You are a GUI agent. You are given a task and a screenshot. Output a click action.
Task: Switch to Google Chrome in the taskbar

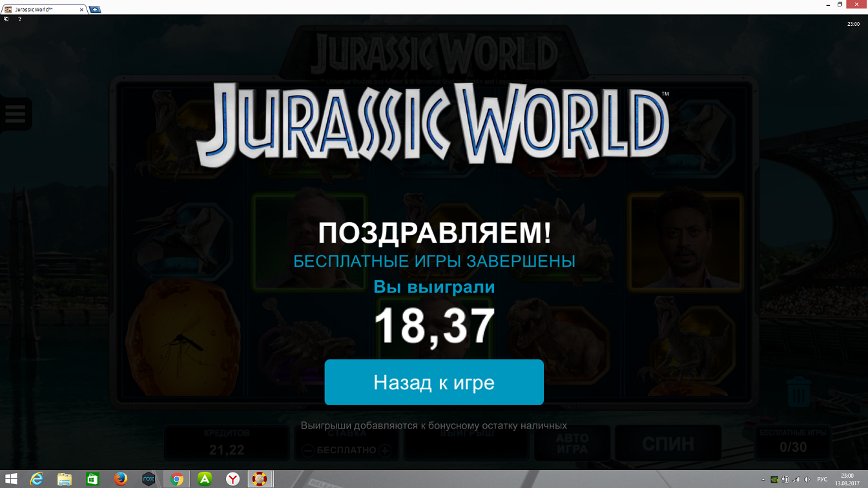[176, 479]
